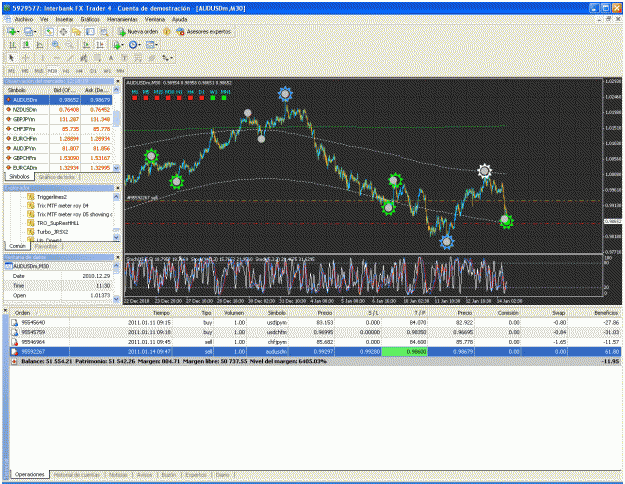Select the line chart icon
The width and height of the screenshot is (625, 484).
(39, 45)
